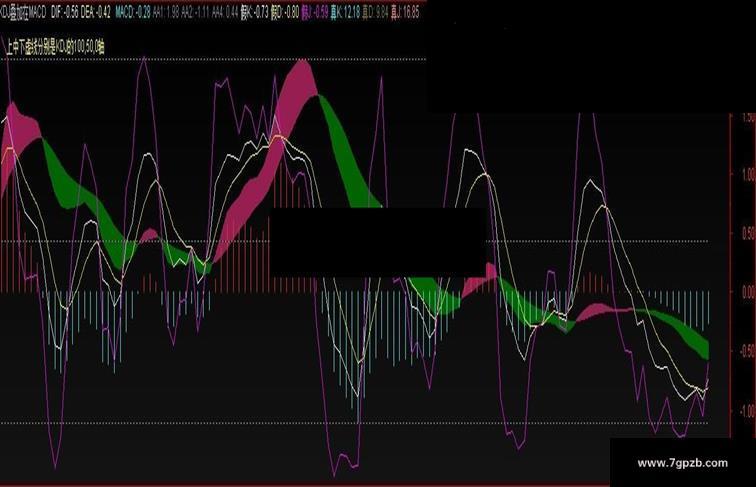Click the 0.00 axis label
Image resolution: width=756 pixels, height=487 pixels.
coord(749,292)
